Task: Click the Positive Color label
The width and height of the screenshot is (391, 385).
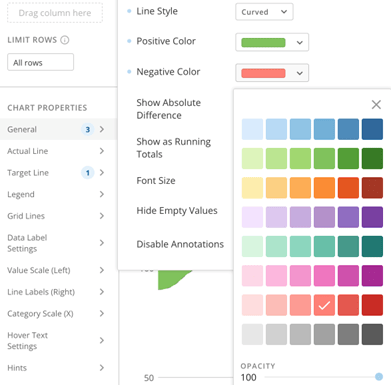Action: pyautogui.click(x=166, y=41)
